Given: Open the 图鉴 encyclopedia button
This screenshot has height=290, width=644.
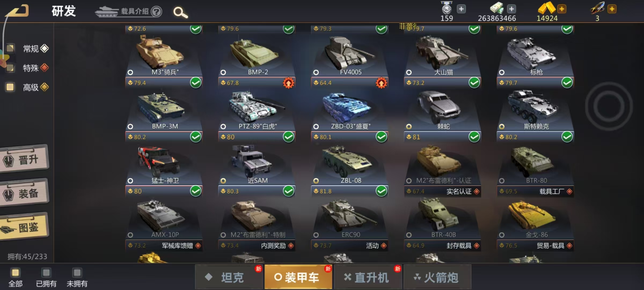Looking at the screenshot, I should click(25, 227).
